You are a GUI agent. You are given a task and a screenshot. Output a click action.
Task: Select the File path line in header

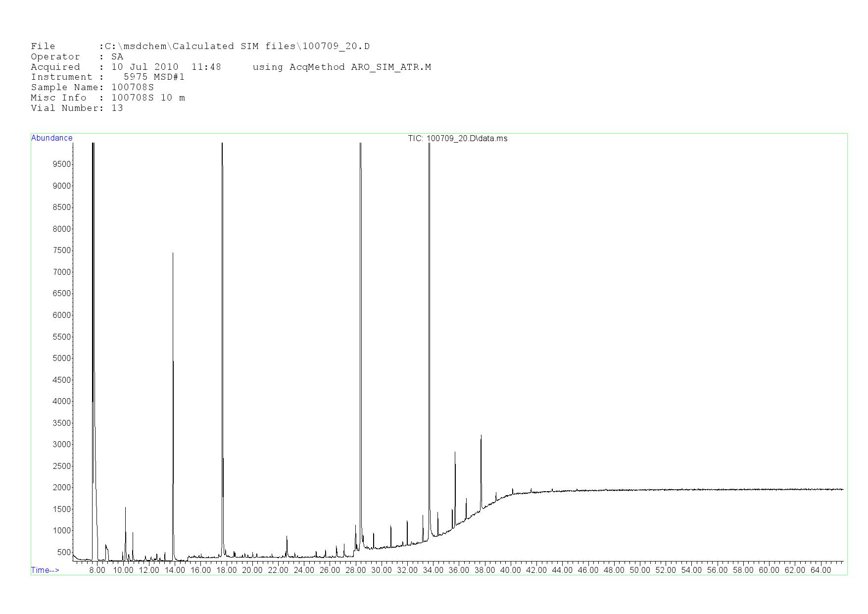[x=200, y=47]
